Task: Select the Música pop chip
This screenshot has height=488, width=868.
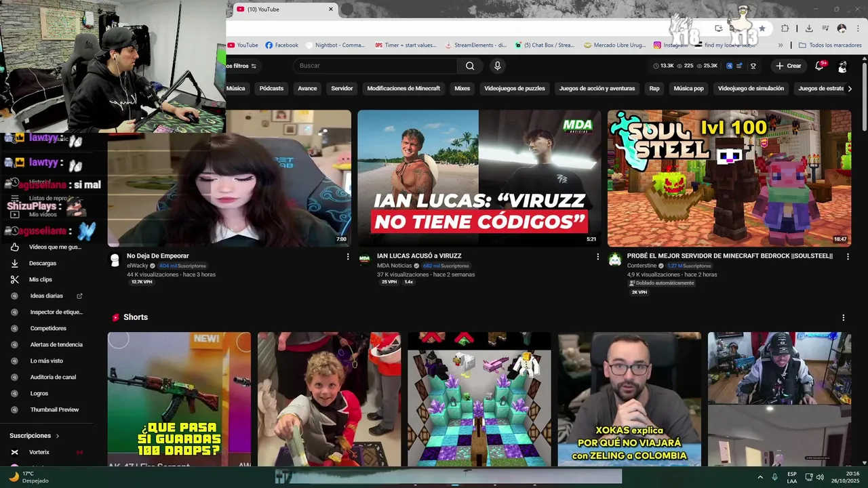Action: coord(688,88)
